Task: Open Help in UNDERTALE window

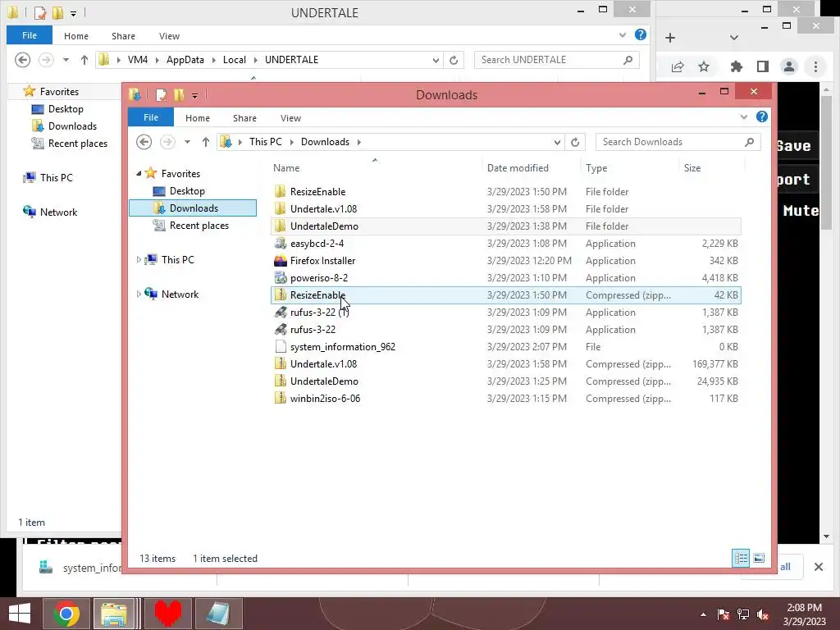Action: pyautogui.click(x=640, y=34)
